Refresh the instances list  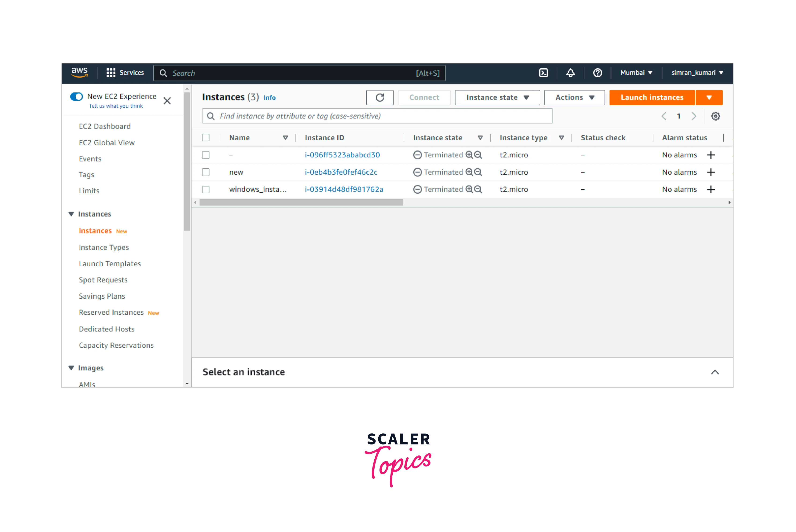click(380, 97)
